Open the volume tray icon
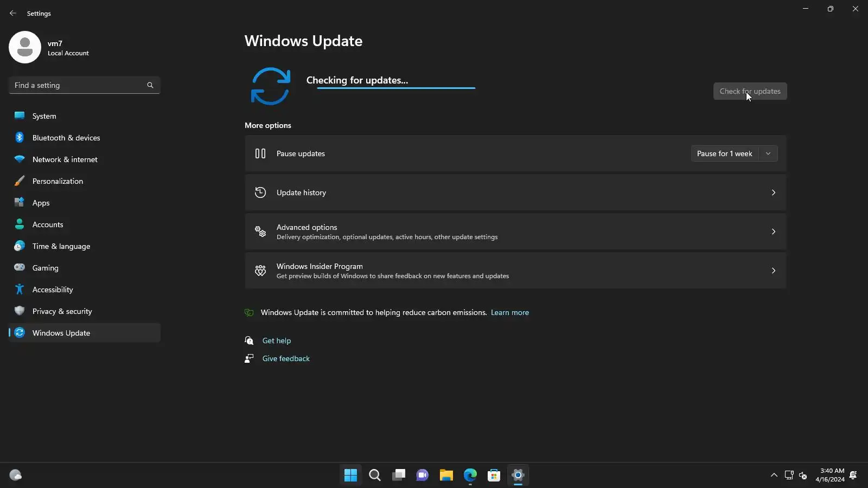The height and width of the screenshot is (488, 868). (x=803, y=475)
